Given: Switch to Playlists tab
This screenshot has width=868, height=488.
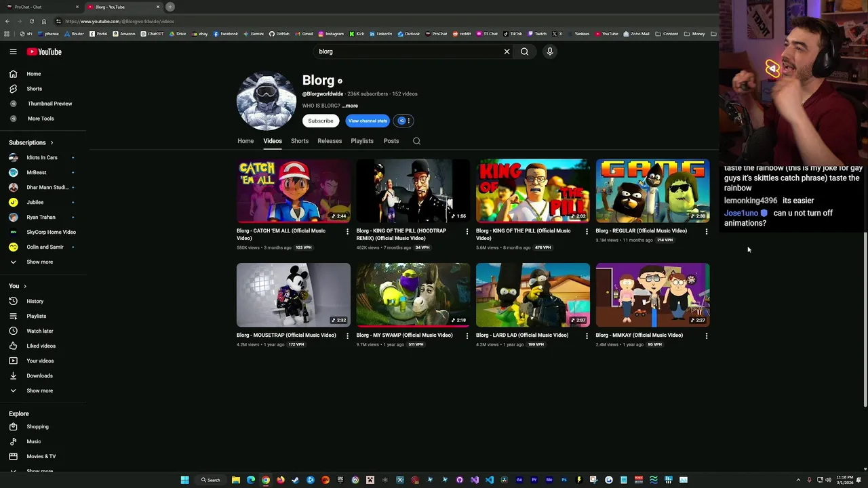Looking at the screenshot, I should (362, 141).
